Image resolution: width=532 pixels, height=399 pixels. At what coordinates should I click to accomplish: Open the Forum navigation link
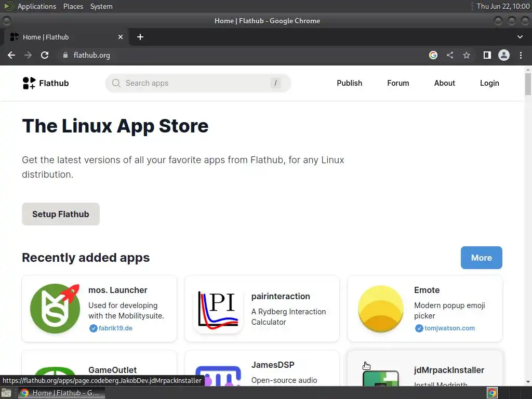[398, 83]
